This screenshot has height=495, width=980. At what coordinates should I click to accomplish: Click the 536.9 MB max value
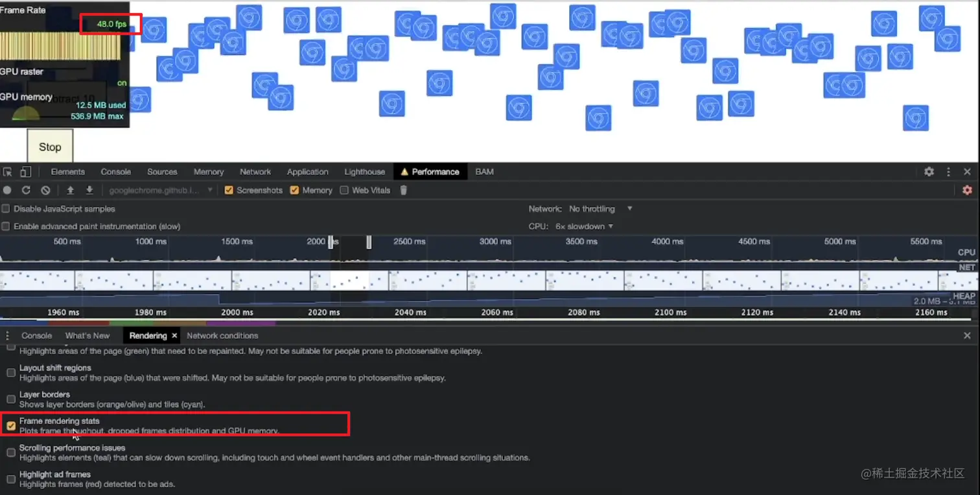(97, 116)
